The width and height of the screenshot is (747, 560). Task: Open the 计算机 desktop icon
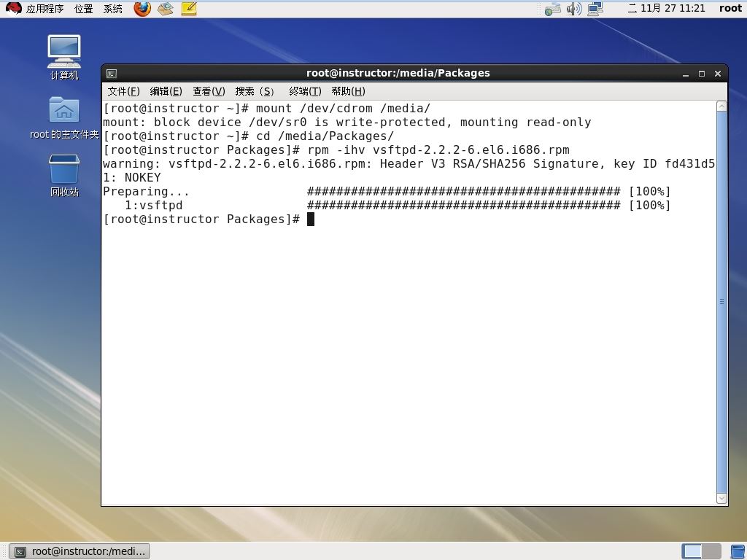64,57
